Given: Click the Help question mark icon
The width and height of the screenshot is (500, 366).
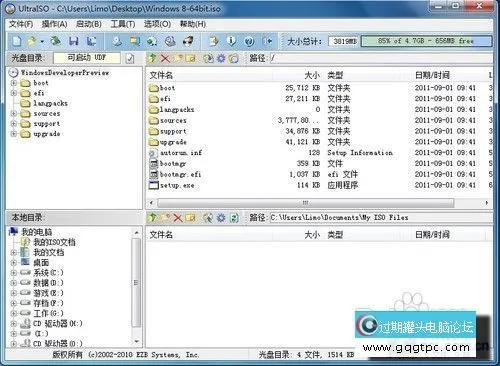Looking at the screenshot, I should click(249, 41).
